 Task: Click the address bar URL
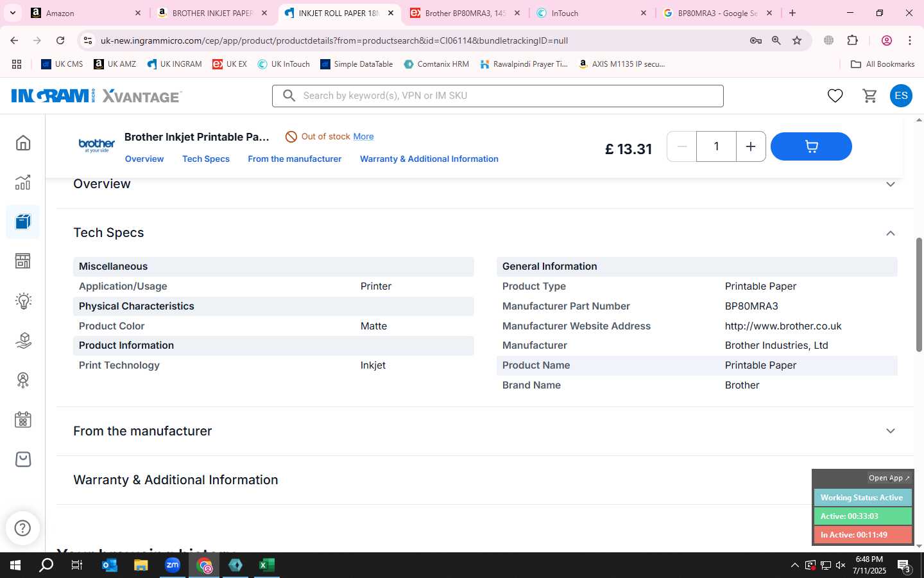click(334, 40)
